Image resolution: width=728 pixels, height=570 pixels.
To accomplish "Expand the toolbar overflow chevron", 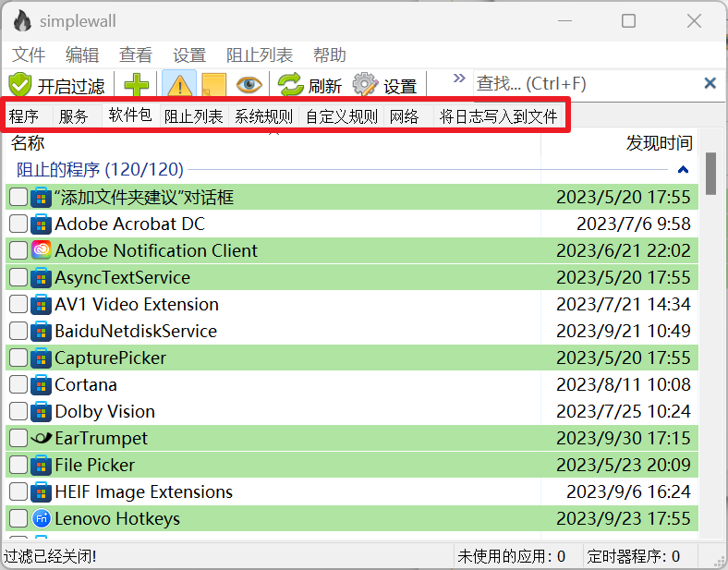I will click(459, 78).
